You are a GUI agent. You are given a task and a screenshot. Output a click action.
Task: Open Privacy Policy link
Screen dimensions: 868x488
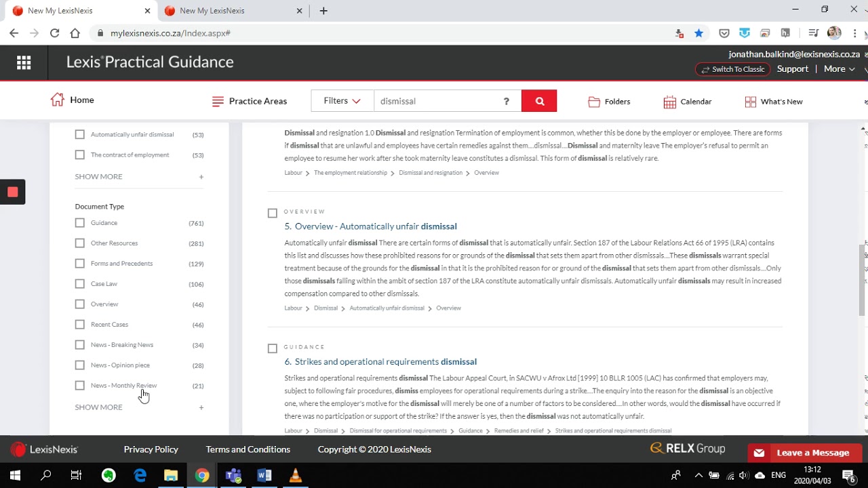151,449
